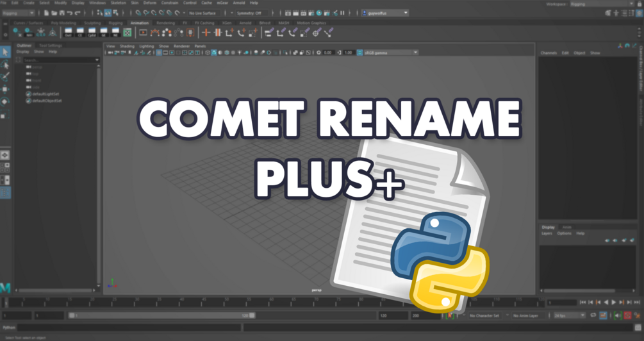Click the 'CpEd' shelf button
This screenshot has width=644, height=341.
pos(92,33)
